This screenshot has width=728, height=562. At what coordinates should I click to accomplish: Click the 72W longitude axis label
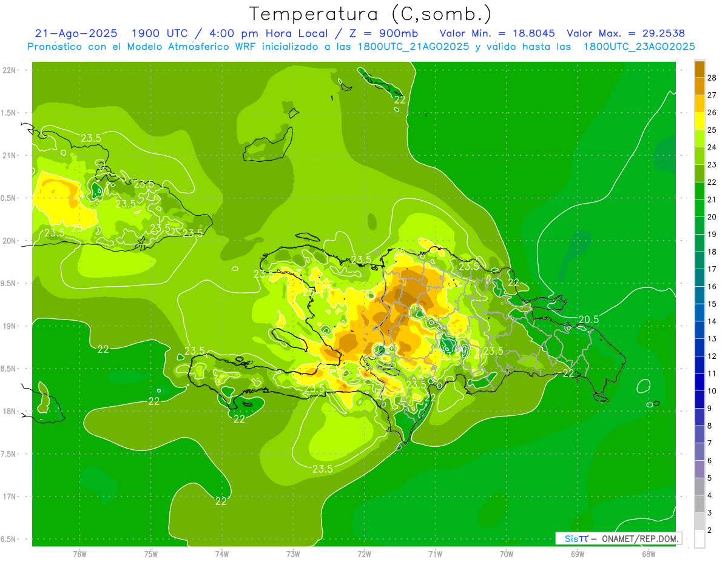364,554
